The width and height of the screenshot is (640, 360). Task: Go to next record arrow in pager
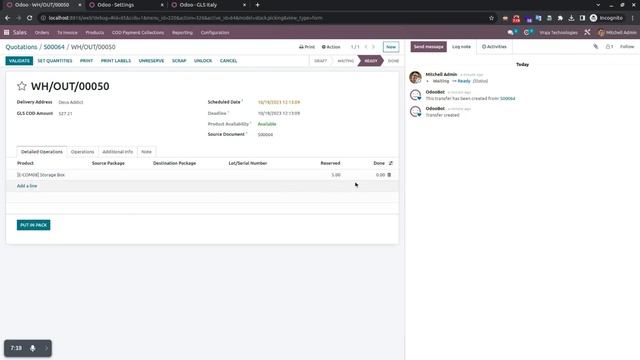373,47
